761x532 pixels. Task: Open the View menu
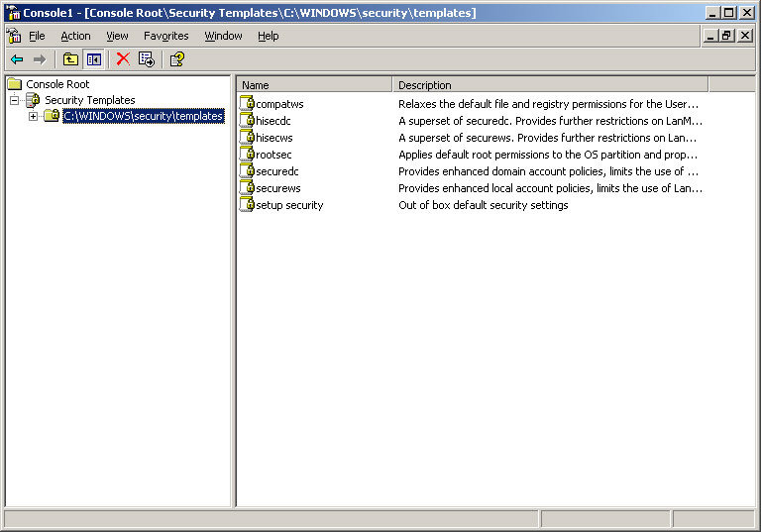[x=117, y=36]
